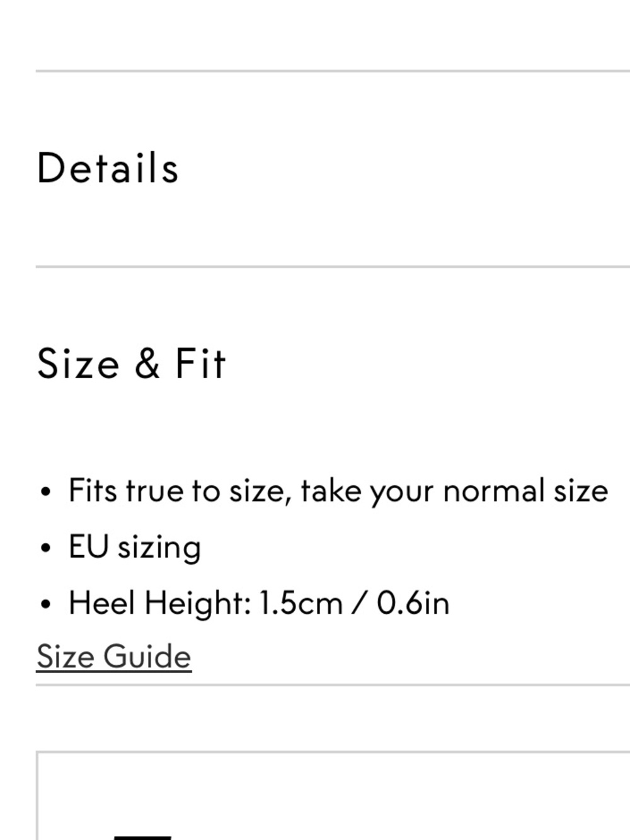Click the divider line above Details
This screenshot has width=630, height=840.
[333, 71]
